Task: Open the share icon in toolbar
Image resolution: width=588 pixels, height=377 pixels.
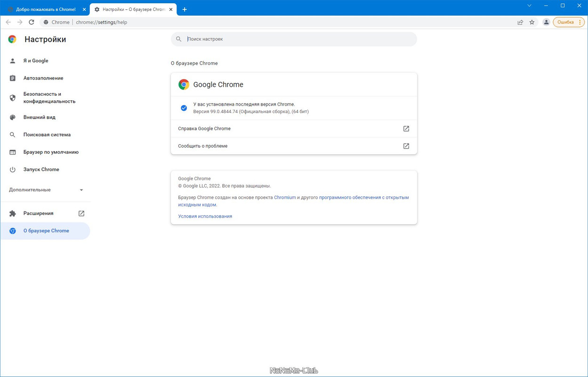Action: tap(520, 22)
